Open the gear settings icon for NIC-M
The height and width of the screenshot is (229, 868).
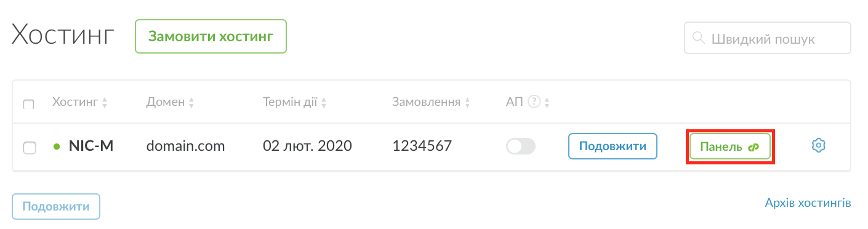click(x=818, y=146)
